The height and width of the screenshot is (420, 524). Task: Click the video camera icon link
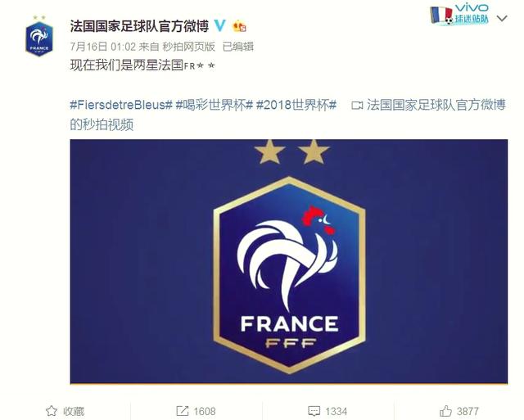pos(357,106)
